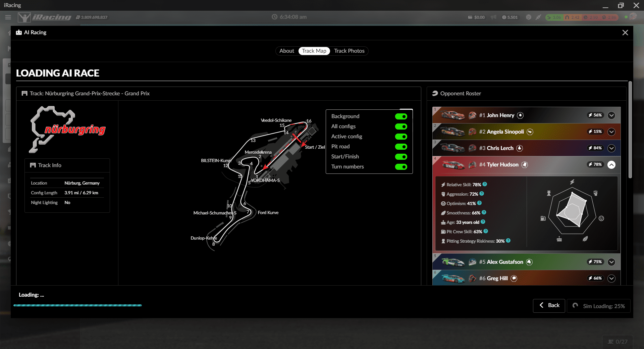Click Tyler Hudson's 78% skill badge
644x349 pixels.
[595, 164]
